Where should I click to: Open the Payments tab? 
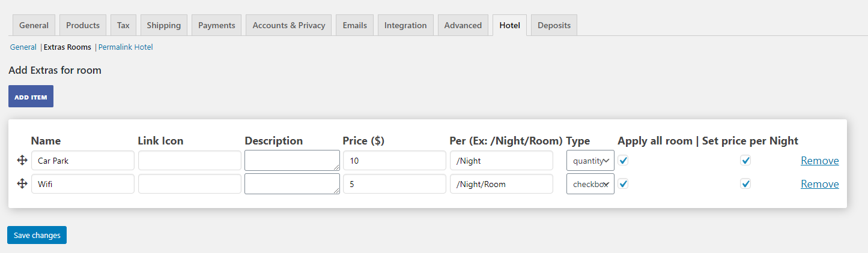click(217, 25)
